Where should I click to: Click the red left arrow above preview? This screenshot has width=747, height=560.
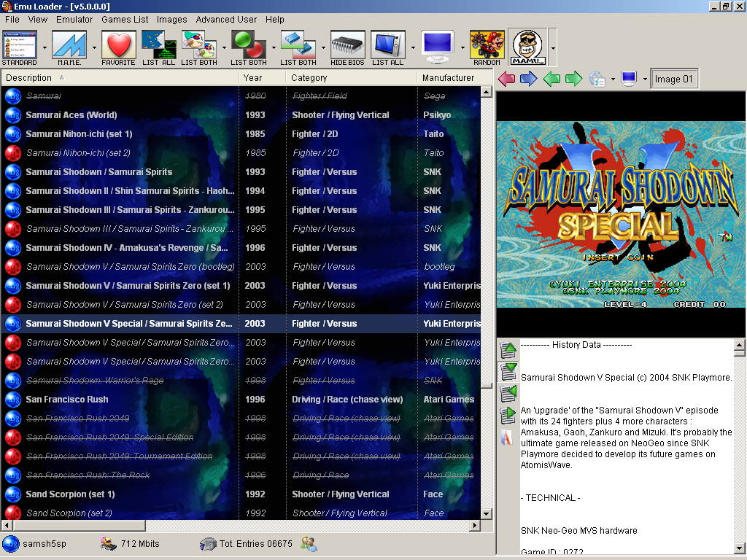(x=506, y=79)
